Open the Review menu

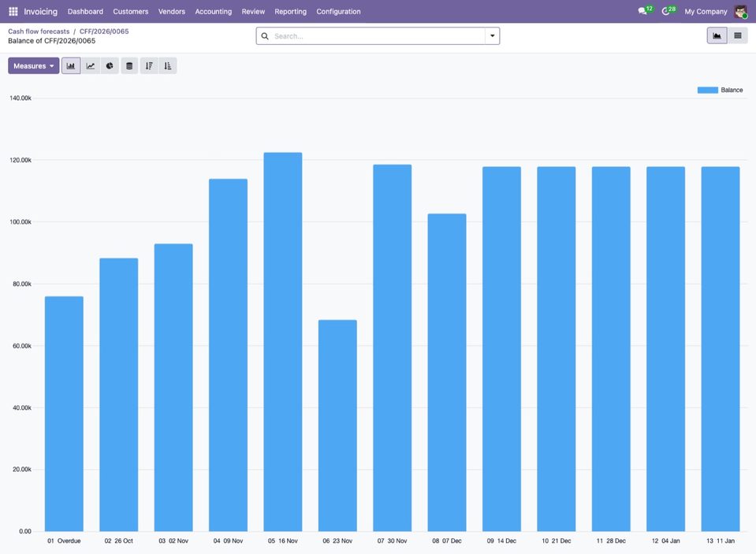coord(253,12)
